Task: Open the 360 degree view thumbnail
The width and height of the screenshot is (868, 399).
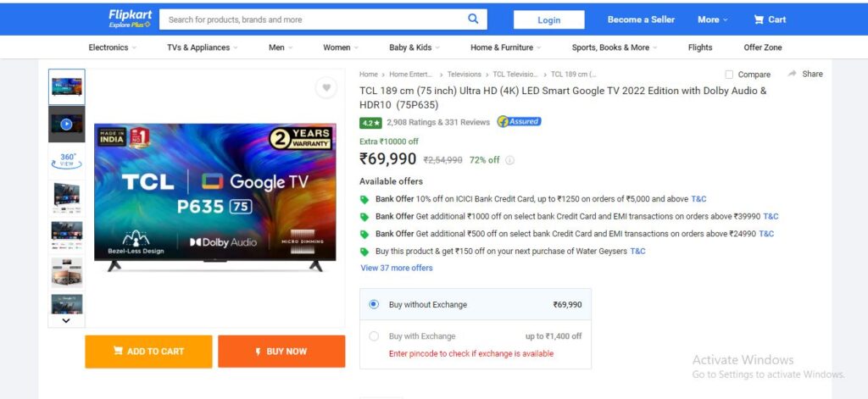Action: tap(66, 160)
